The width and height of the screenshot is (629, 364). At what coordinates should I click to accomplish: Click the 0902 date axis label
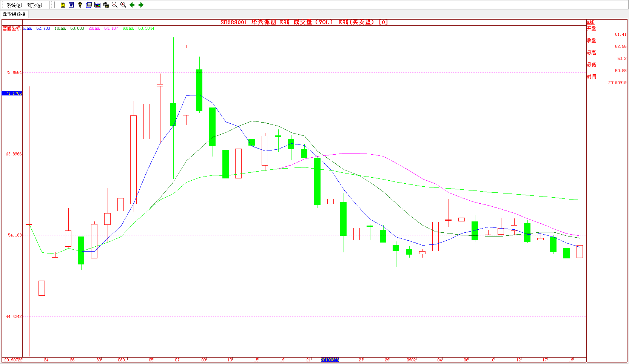point(411,360)
